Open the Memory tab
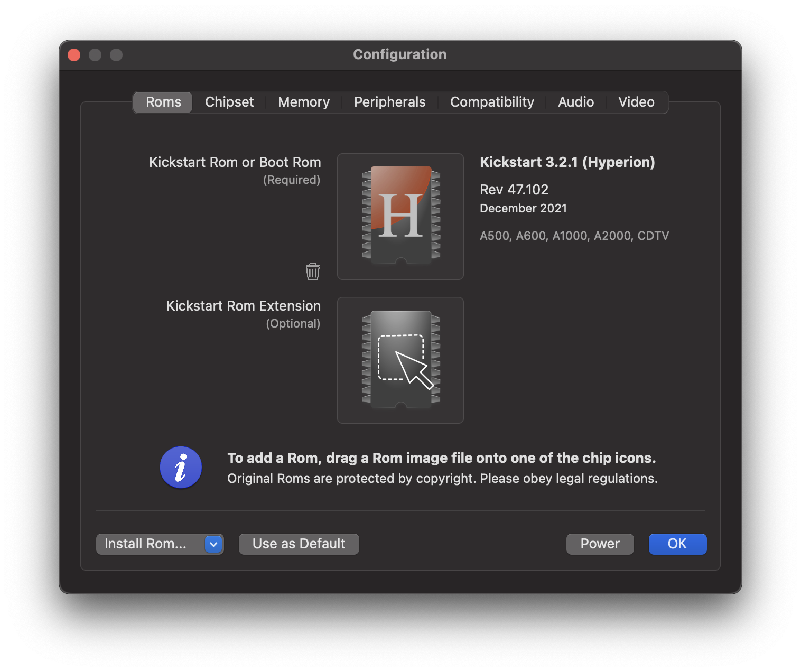Image resolution: width=801 pixels, height=672 pixels. tap(304, 102)
